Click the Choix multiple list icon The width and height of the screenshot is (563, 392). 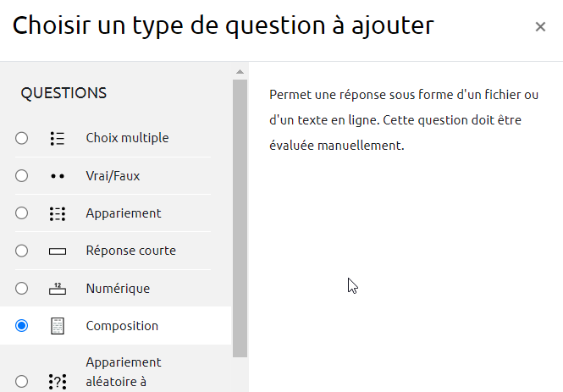tap(58, 139)
